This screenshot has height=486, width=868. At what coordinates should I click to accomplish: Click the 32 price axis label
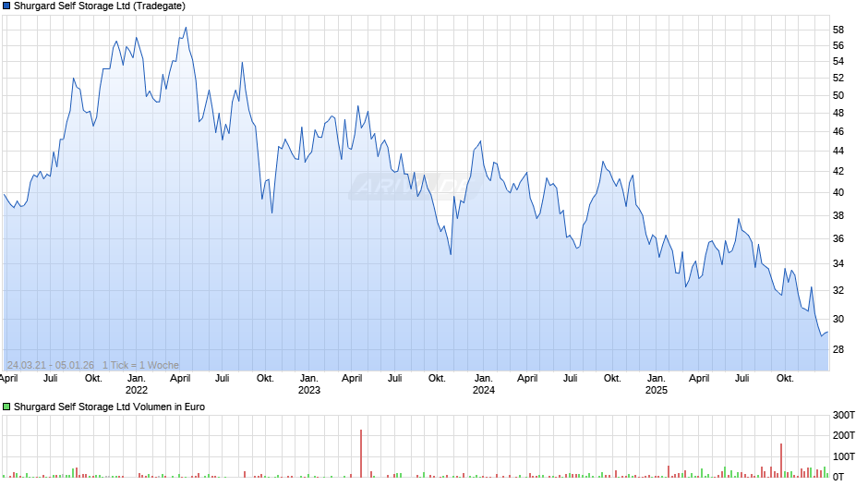(x=838, y=290)
